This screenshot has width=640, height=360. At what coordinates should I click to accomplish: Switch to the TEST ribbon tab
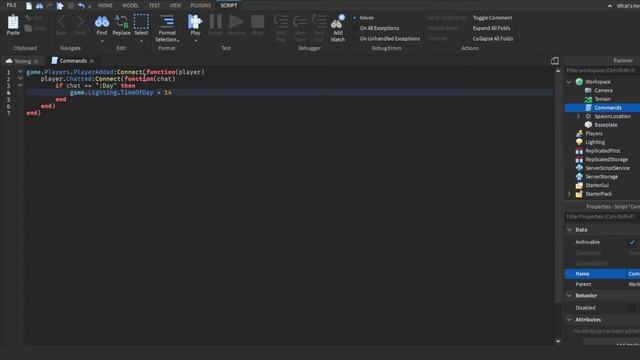click(154, 5)
